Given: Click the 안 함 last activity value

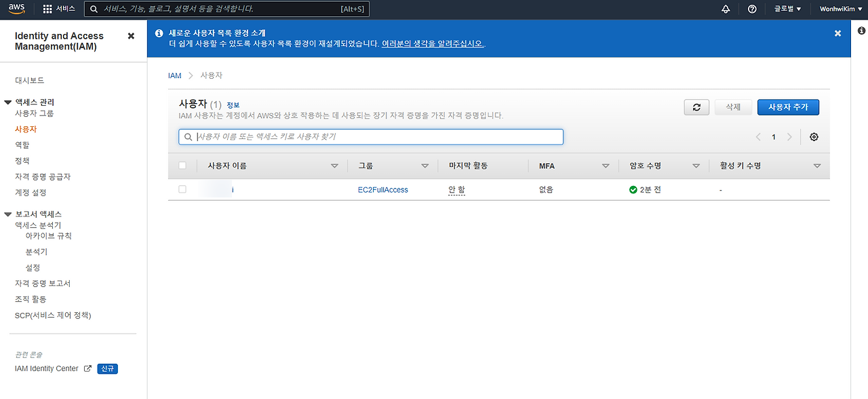Looking at the screenshot, I should point(456,190).
